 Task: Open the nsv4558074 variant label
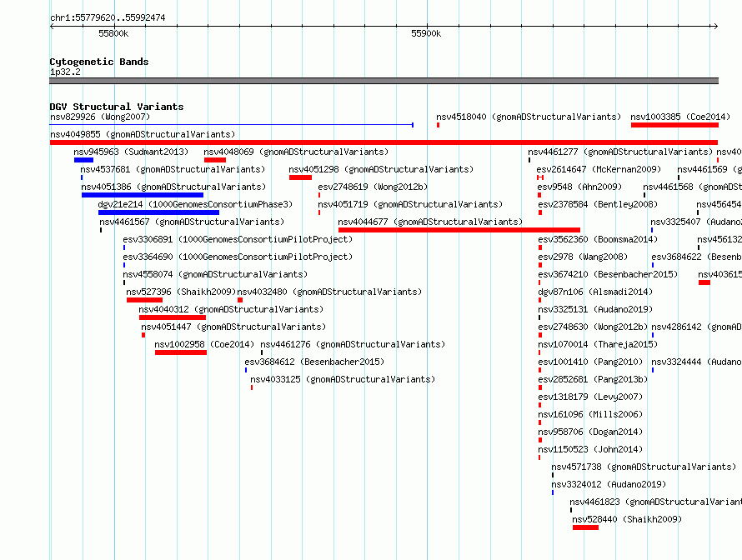(x=215, y=274)
